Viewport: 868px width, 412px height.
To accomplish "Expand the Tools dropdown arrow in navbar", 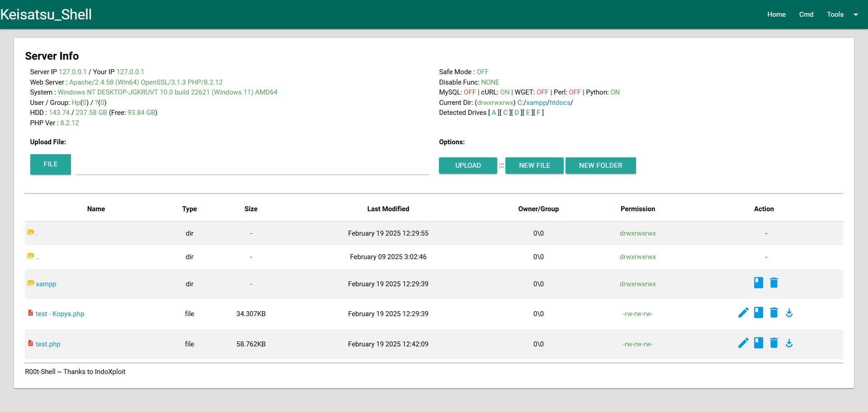I will pos(855,14).
